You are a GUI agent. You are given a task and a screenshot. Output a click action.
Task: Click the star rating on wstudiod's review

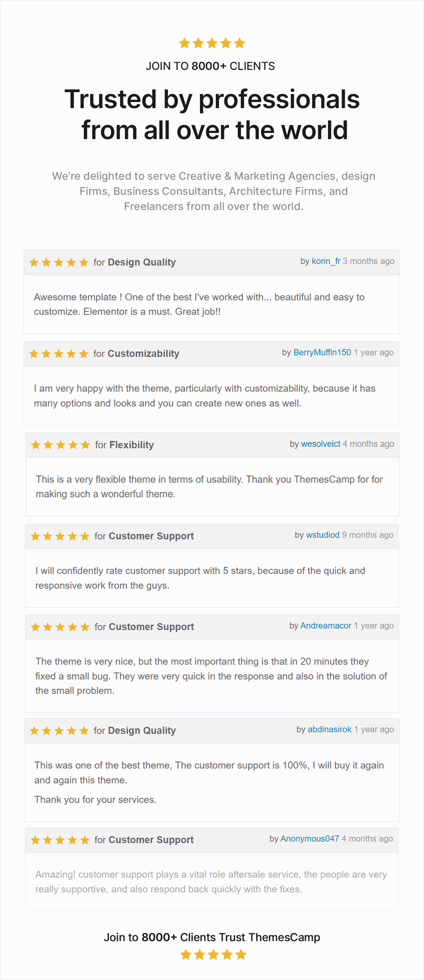click(60, 536)
